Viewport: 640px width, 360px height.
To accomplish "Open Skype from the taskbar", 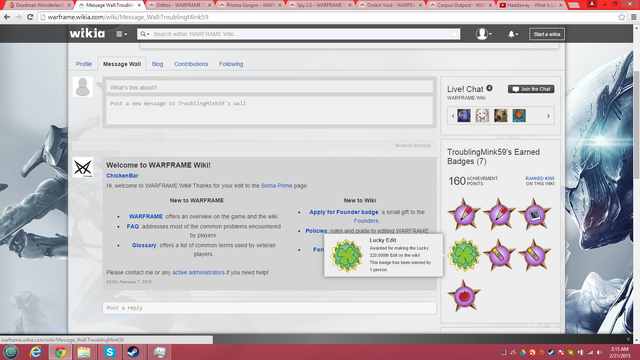I will [109, 352].
